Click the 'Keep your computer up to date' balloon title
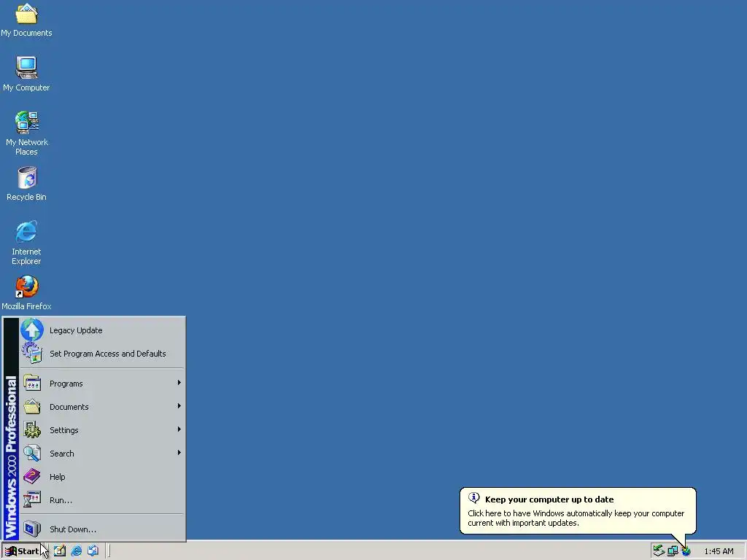 (x=549, y=499)
